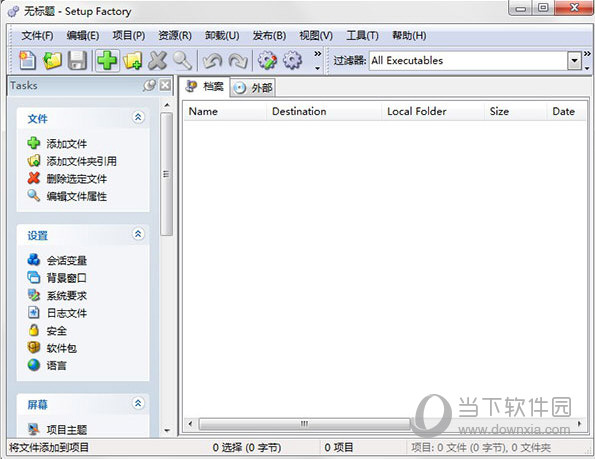The width and height of the screenshot is (595, 459).
Task: Sort by the Name column header
Action: [x=225, y=111]
